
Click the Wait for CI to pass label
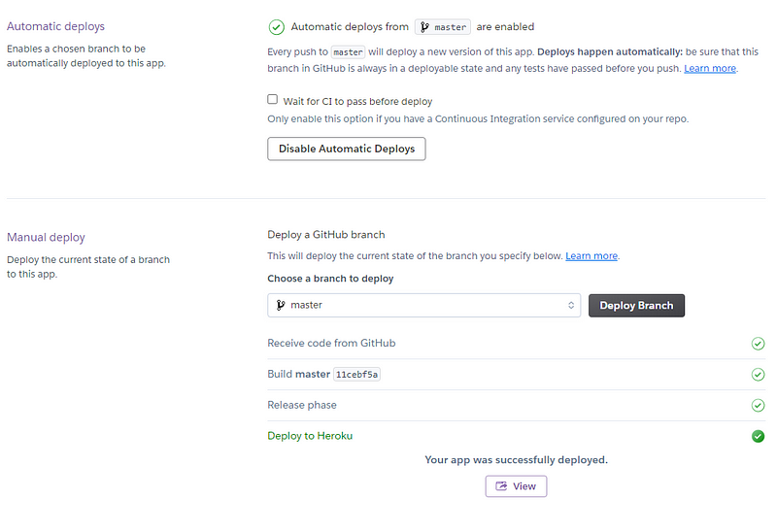pos(357,102)
